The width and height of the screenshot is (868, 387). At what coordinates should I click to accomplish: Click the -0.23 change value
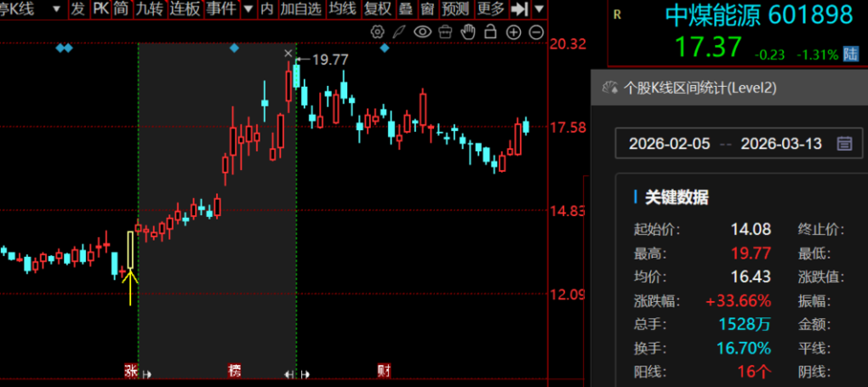[770, 54]
